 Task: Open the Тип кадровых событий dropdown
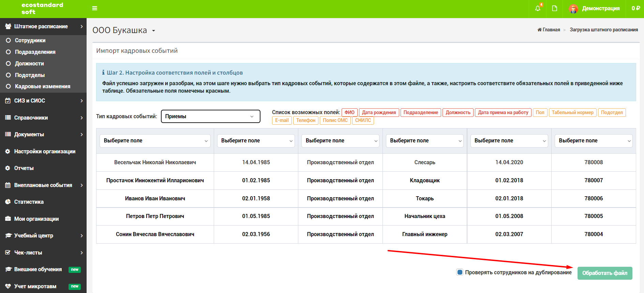210,116
